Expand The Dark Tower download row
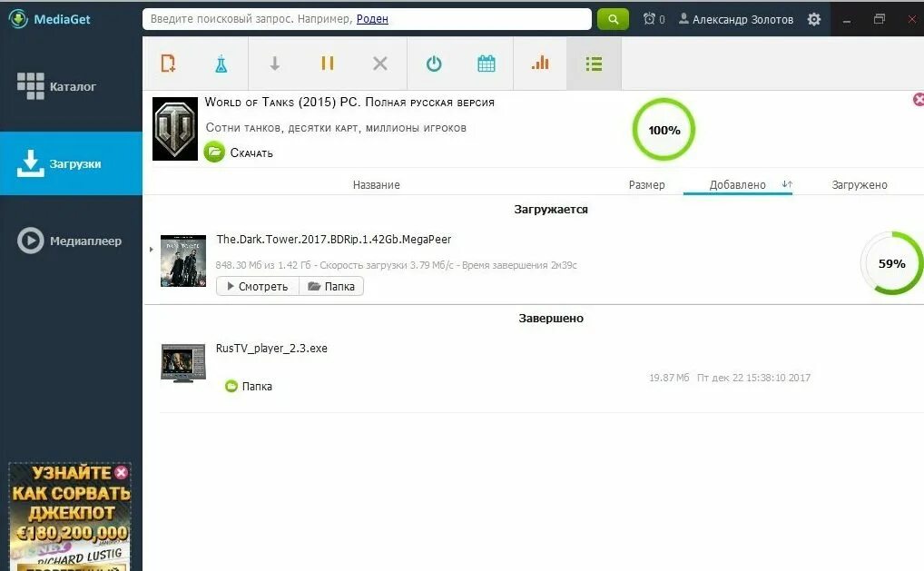 [x=152, y=250]
